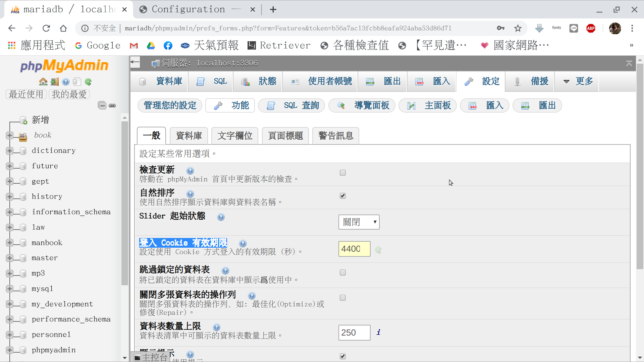Screen dimensions: 644x362
Task: Open the 使用者帳號 top menu tab
Action: pos(321,81)
